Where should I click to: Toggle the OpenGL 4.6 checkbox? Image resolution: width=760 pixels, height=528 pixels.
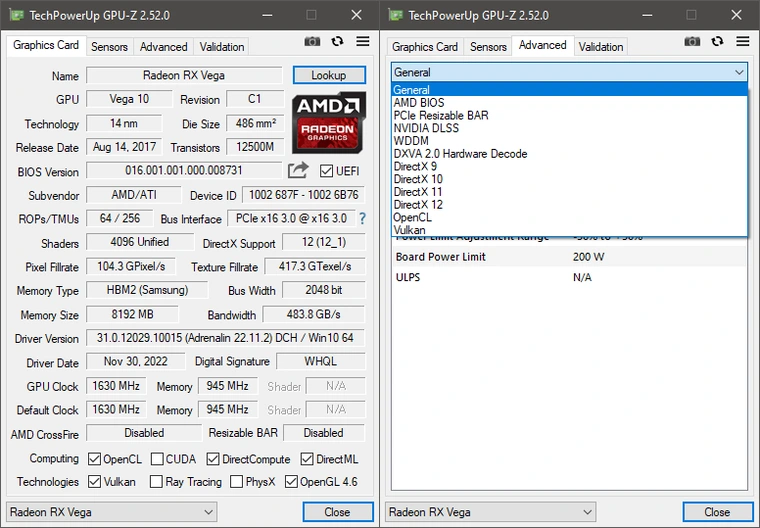click(291, 482)
